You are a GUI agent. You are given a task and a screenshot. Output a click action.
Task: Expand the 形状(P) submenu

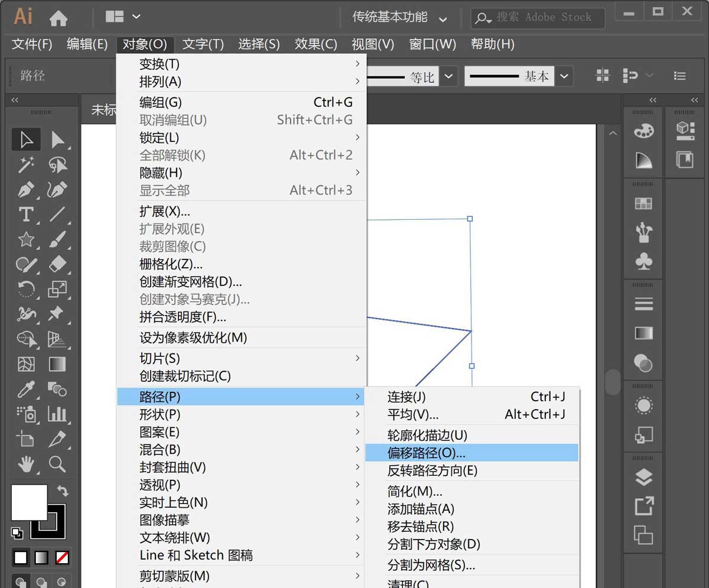[242, 414]
